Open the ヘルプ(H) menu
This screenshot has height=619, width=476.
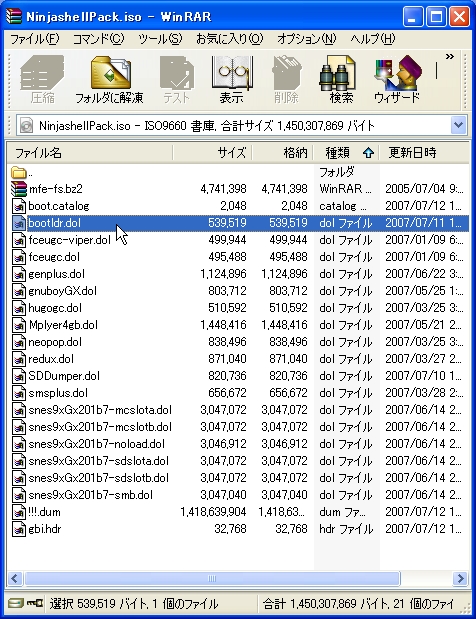click(373, 39)
